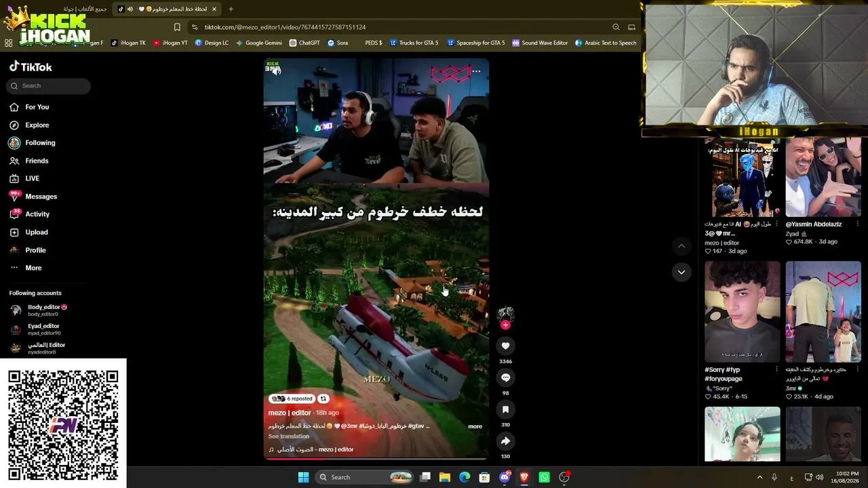Bookmark this page with the bookmark icon
The width and height of the screenshot is (868, 488).
tap(177, 27)
